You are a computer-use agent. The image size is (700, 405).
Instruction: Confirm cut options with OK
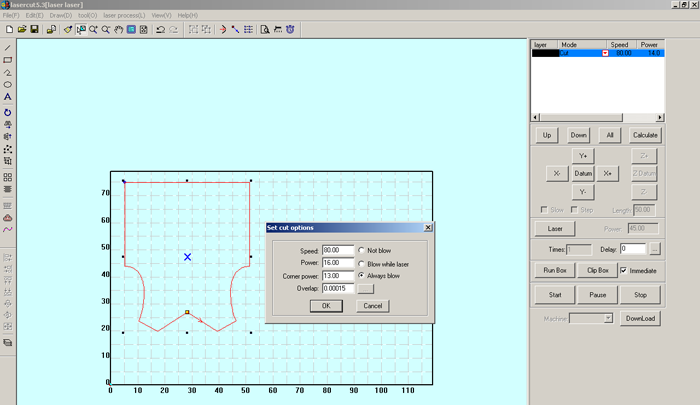326,306
